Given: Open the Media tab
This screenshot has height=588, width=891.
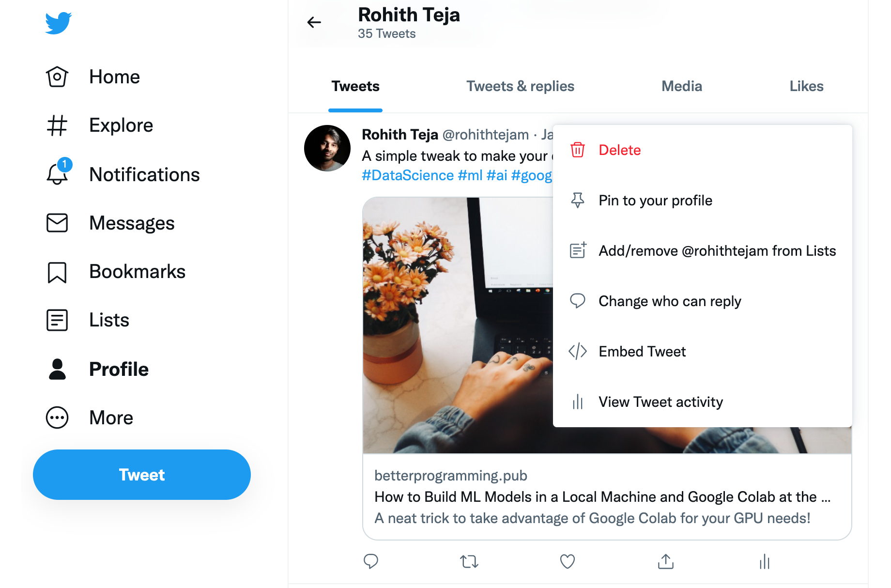Looking at the screenshot, I should pos(681,86).
